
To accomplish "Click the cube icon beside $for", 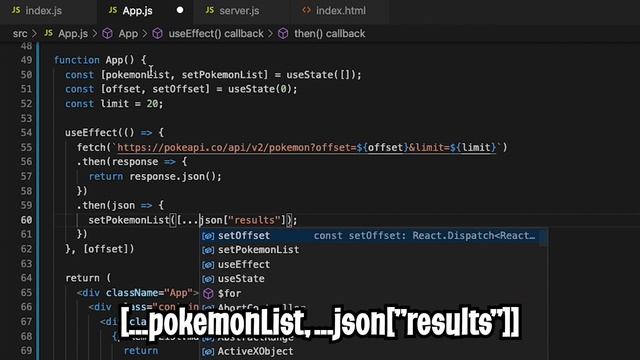I will pyautogui.click(x=208, y=293).
